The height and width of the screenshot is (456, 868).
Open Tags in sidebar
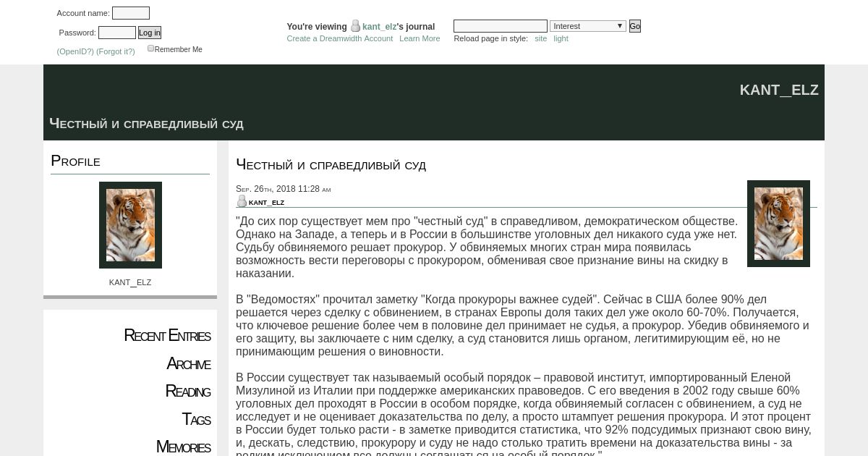pos(196,419)
